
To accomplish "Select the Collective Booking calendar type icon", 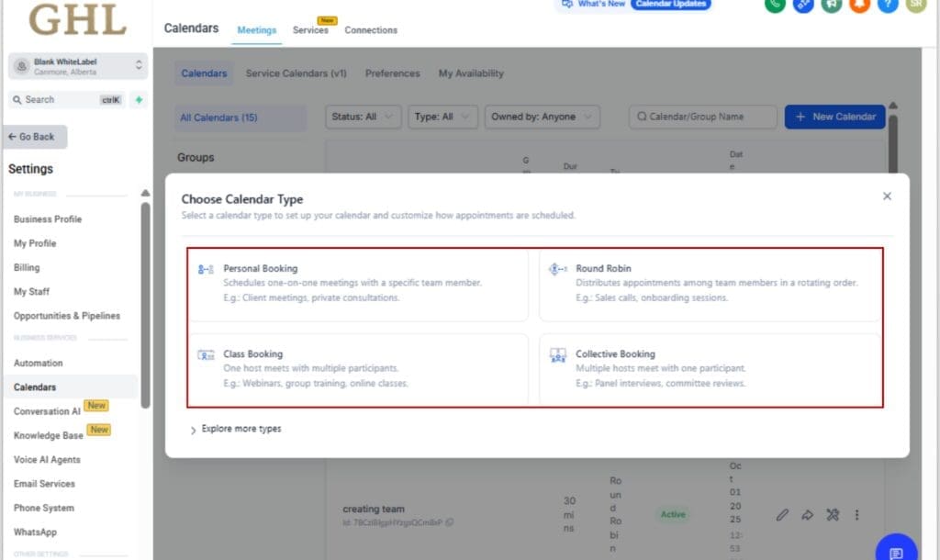I will 558,353.
